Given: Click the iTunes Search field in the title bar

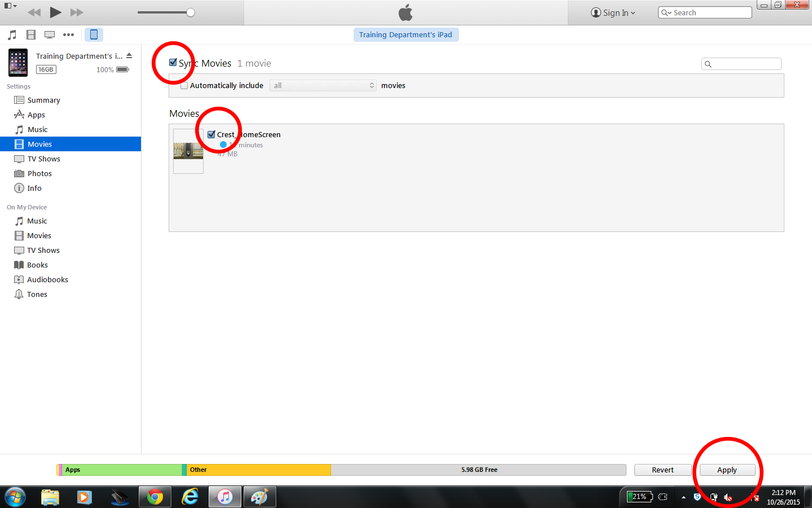Looking at the screenshot, I should 705,12.
